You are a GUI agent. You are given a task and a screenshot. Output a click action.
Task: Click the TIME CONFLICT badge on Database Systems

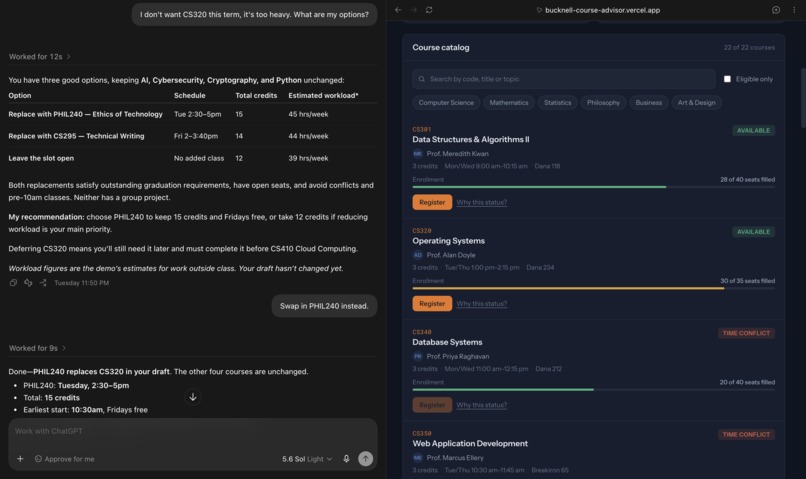746,333
